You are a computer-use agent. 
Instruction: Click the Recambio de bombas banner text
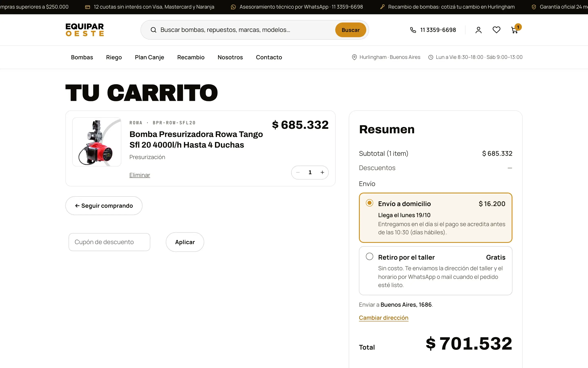[451, 7]
